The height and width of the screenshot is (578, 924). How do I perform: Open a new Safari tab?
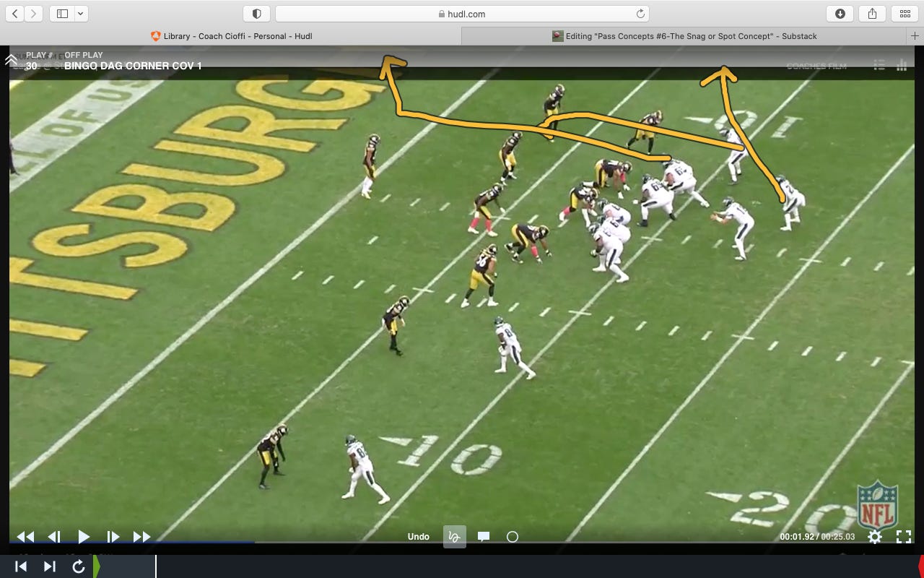(915, 36)
